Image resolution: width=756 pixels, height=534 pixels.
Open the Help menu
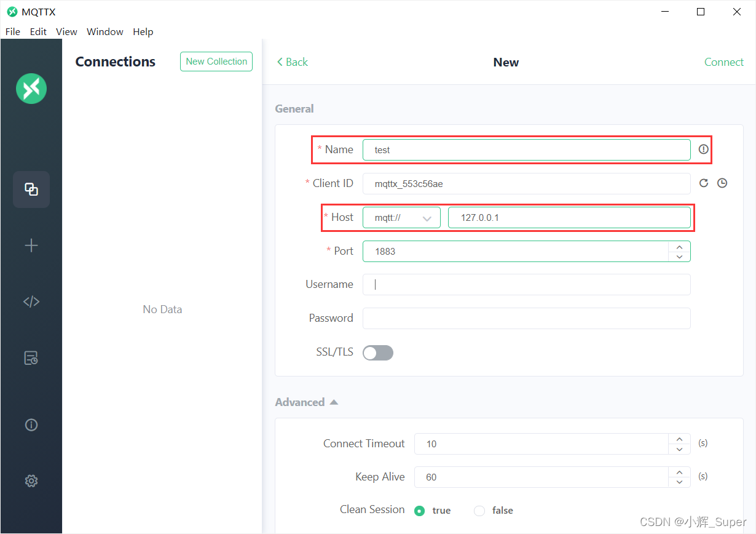[x=143, y=31]
